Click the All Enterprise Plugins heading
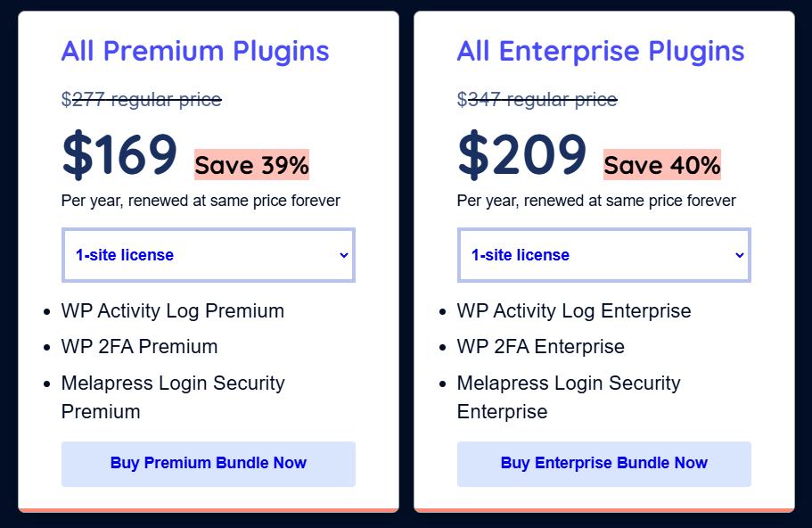The height and width of the screenshot is (528, 812). tap(600, 51)
